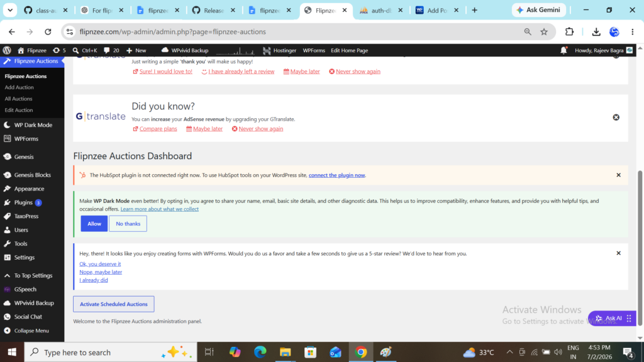Open the notifications bell icon
Screen dimensions: 644x362
(563, 50)
